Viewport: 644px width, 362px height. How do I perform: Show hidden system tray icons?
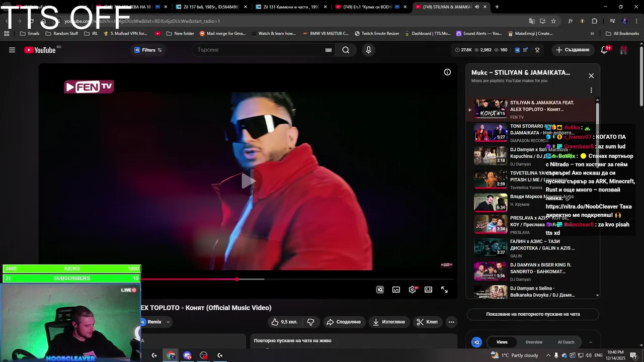(x=548, y=355)
